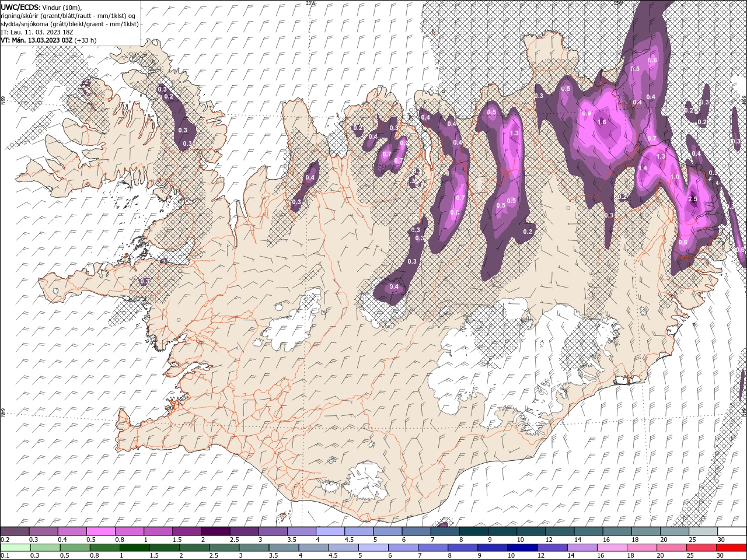747x560 pixels.
Task: Click the 0.9 snowfall value on the map
Action: (587, 113)
